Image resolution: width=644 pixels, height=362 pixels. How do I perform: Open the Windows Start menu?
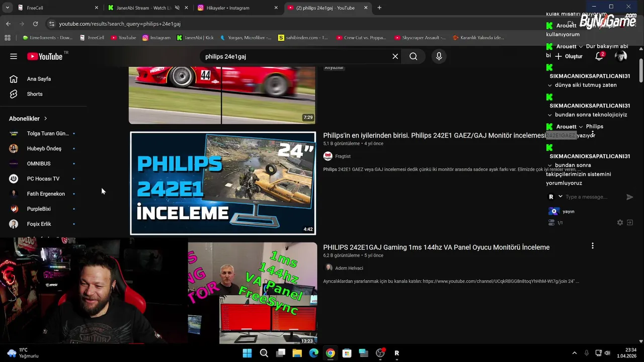point(247,353)
